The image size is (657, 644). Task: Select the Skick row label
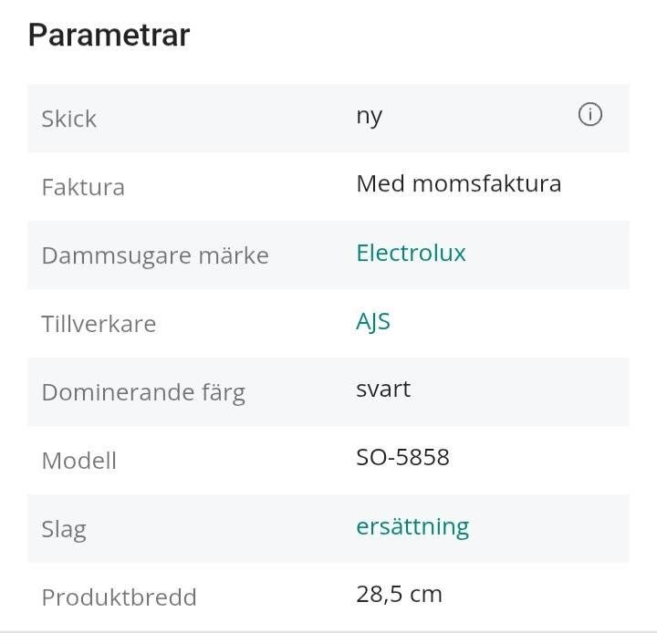pyautogui.click(x=69, y=119)
